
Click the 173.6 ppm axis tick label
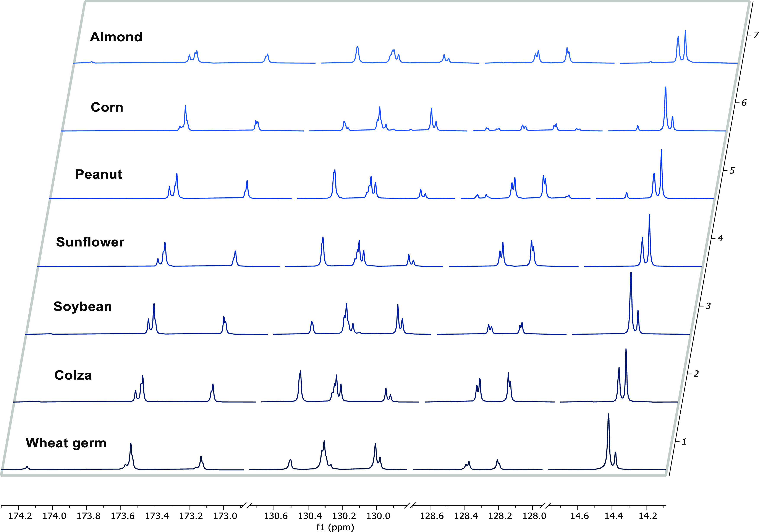click(x=123, y=516)
